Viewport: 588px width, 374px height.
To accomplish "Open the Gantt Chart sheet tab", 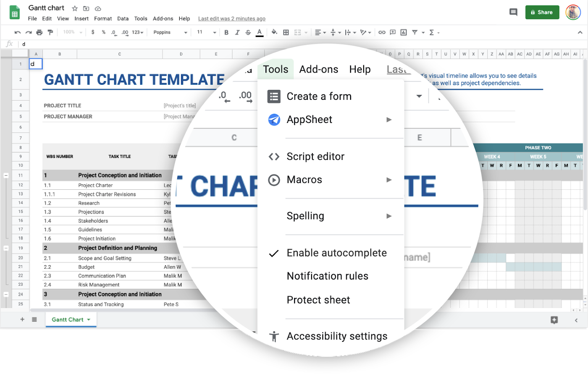I will (68, 319).
